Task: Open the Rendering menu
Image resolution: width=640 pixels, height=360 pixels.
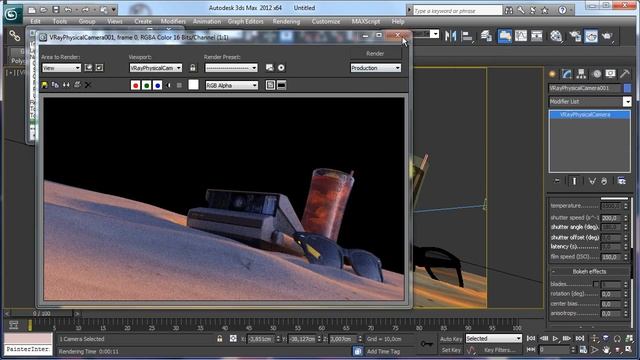Action: click(x=286, y=21)
